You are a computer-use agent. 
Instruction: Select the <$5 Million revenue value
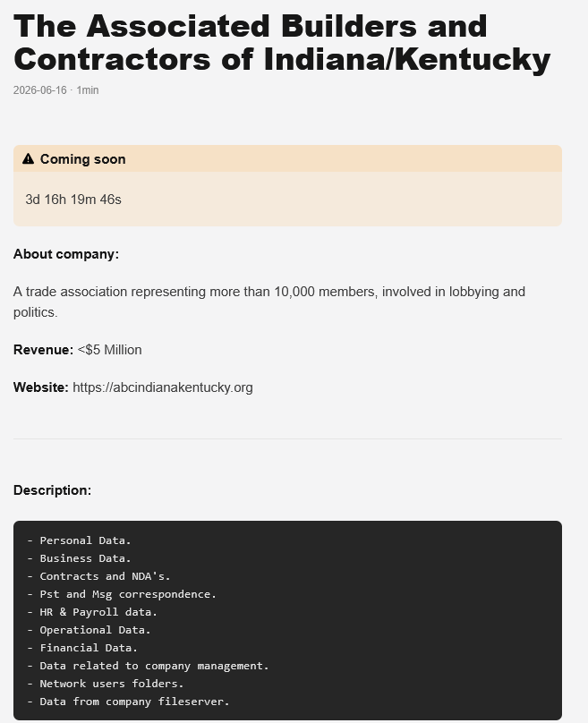pyautogui.click(x=110, y=350)
